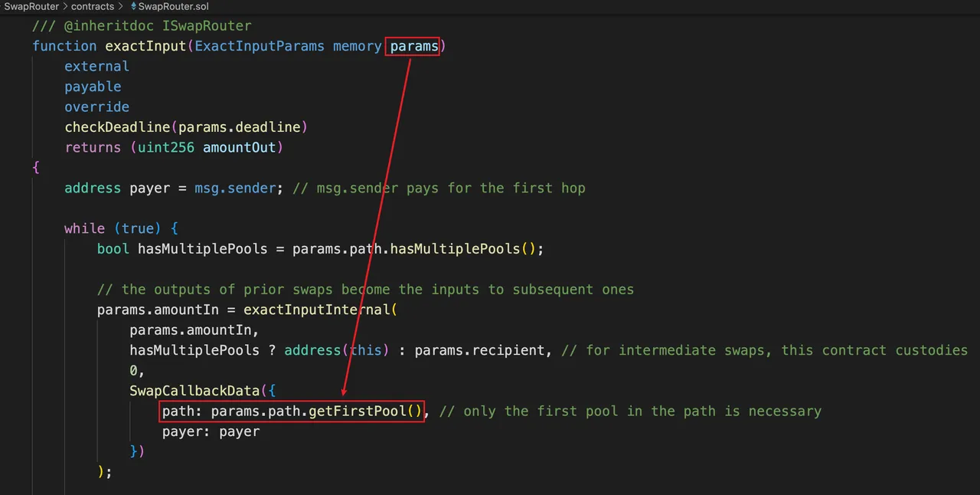Click the 'while' keyword

[x=84, y=228]
